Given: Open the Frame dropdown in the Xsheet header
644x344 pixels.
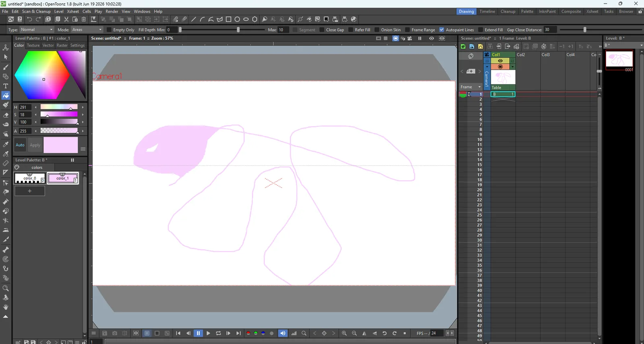Looking at the screenshot, I should (471, 87).
